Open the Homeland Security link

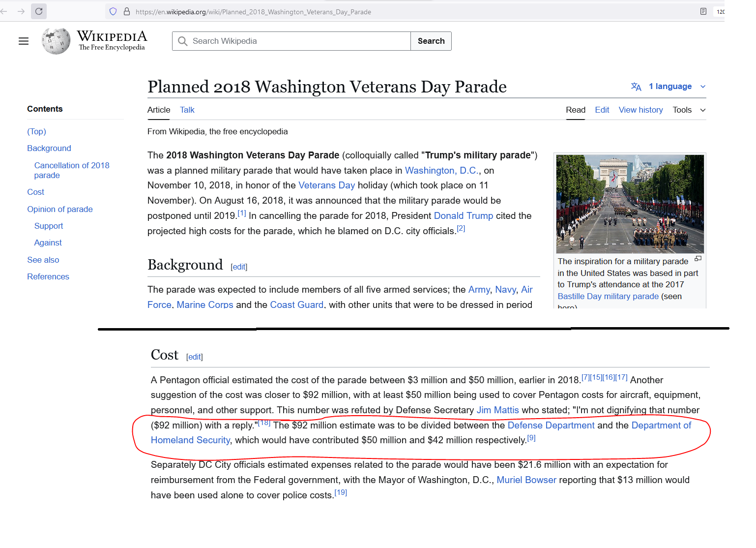190,440
